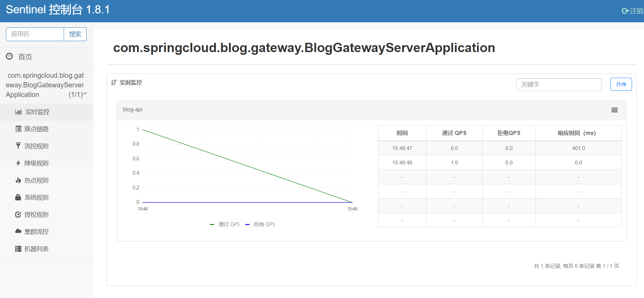Focus the 应用名 search input field
This screenshot has height=298, width=644.
point(35,34)
